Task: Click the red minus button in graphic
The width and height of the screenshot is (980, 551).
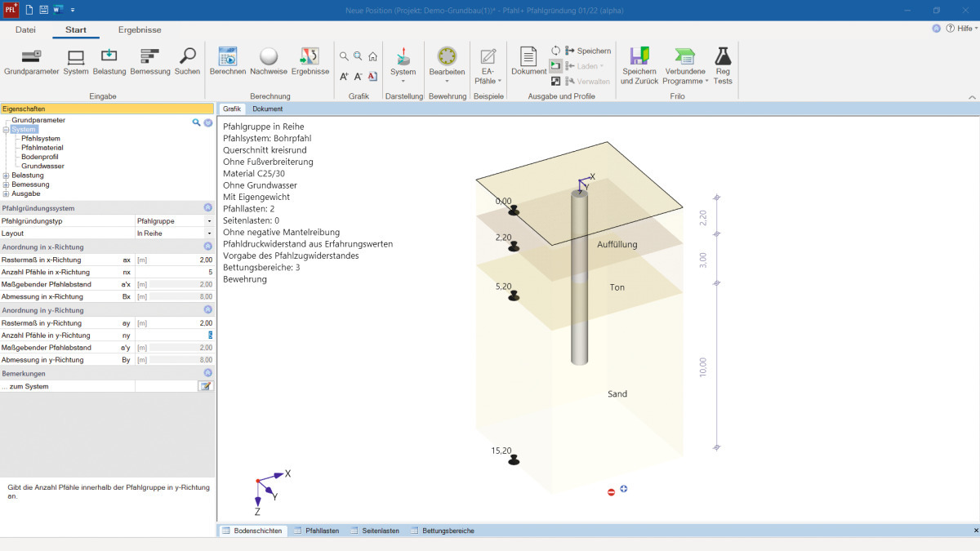Action: click(x=611, y=491)
